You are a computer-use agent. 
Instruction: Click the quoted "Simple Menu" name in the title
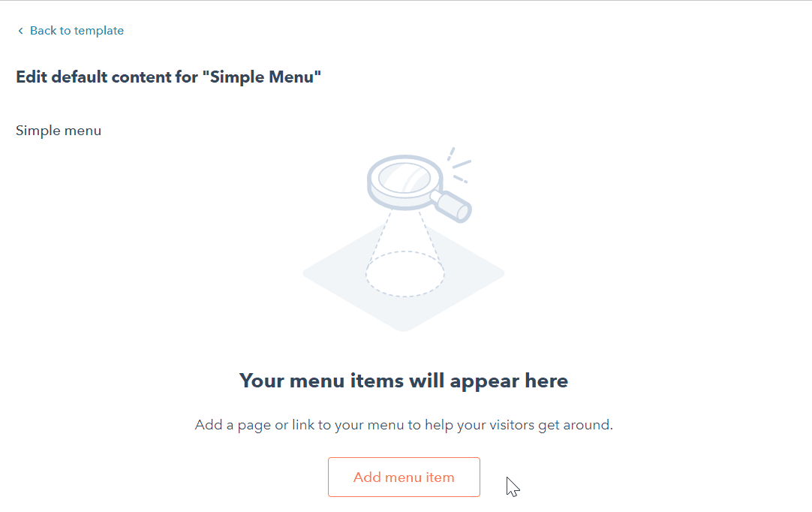pos(262,77)
